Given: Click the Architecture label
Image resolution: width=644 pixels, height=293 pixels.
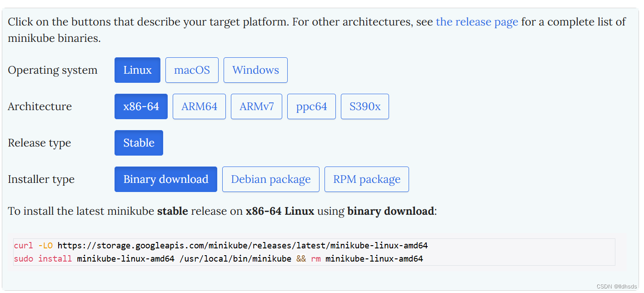Looking at the screenshot, I should [40, 106].
